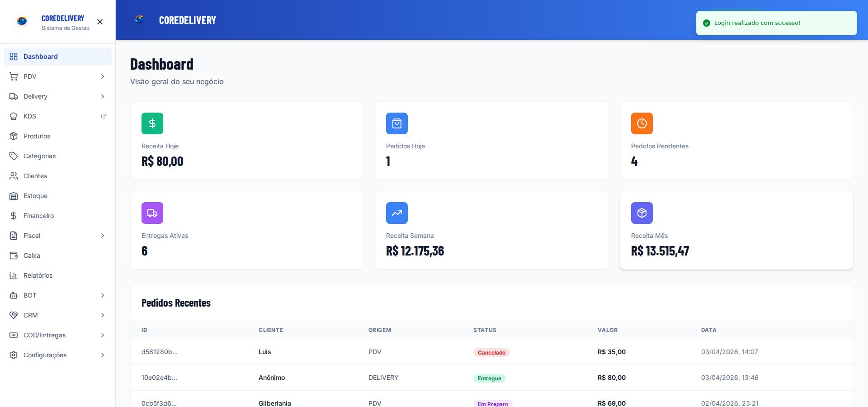This screenshot has width=868, height=407.
Task: Open the BOT menu item
Action: pyautogui.click(x=57, y=295)
